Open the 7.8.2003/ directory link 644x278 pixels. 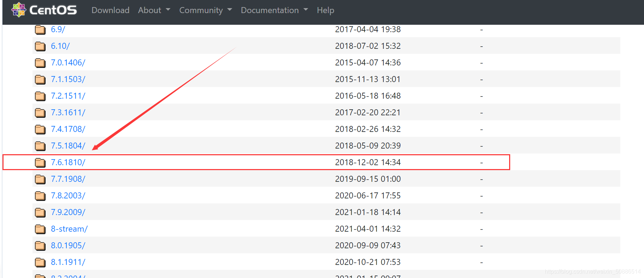coord(68,196)
